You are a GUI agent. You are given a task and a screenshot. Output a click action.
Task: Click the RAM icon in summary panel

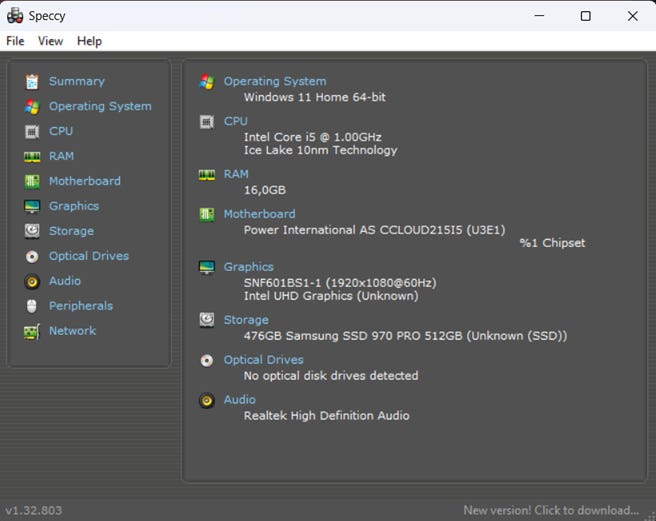(x=207, y=175)
